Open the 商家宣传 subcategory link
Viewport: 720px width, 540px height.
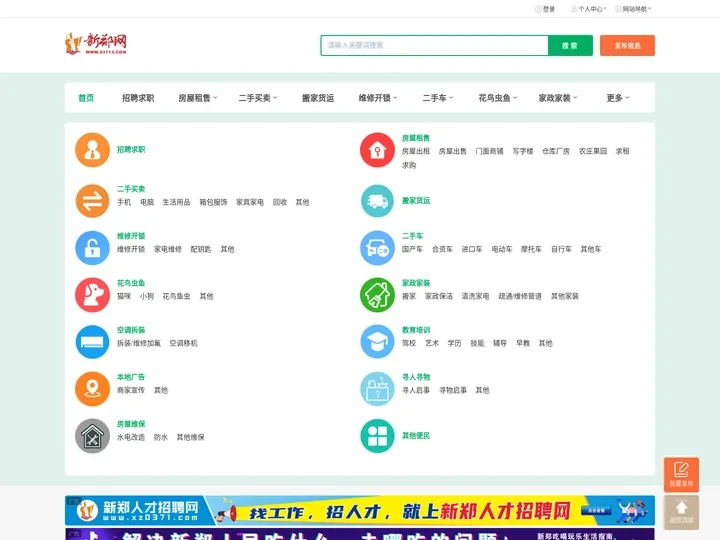tap(131, 390)
